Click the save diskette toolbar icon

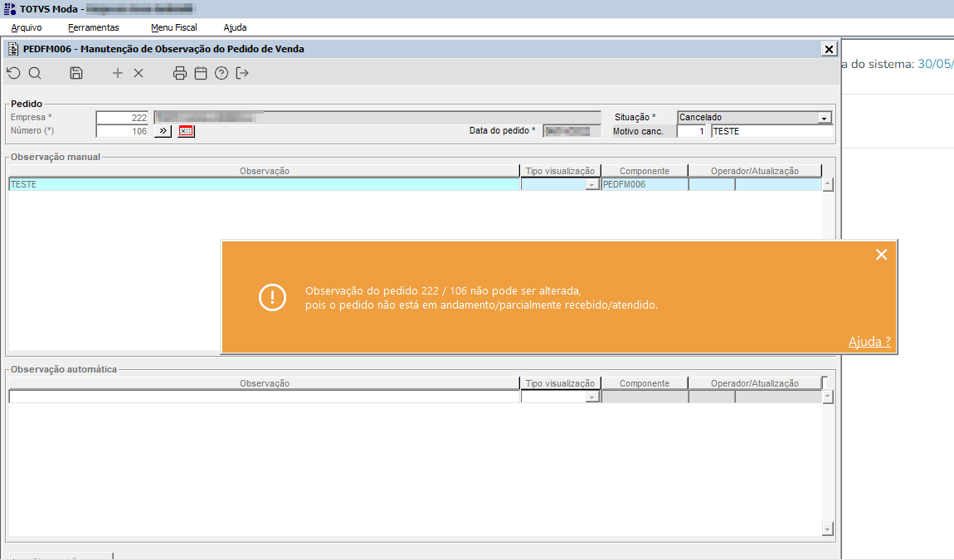(76, 73)
